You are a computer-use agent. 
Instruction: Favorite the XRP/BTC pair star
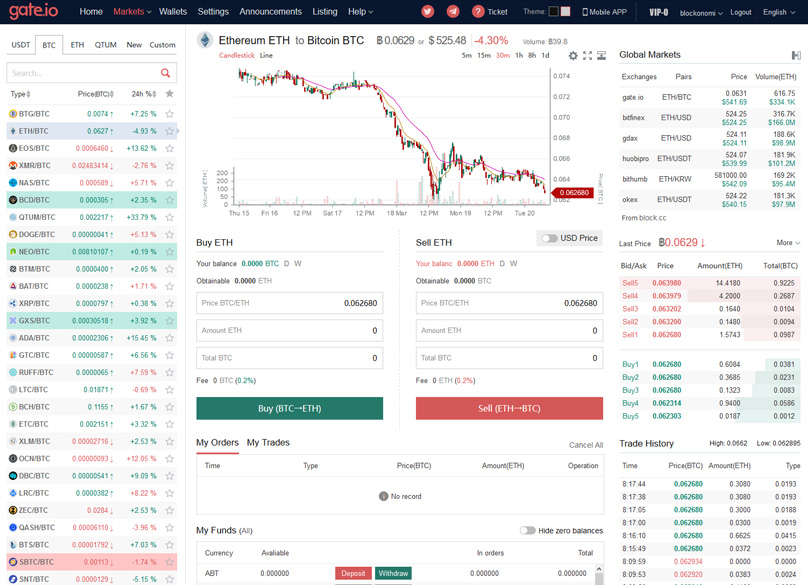point(170,304)
